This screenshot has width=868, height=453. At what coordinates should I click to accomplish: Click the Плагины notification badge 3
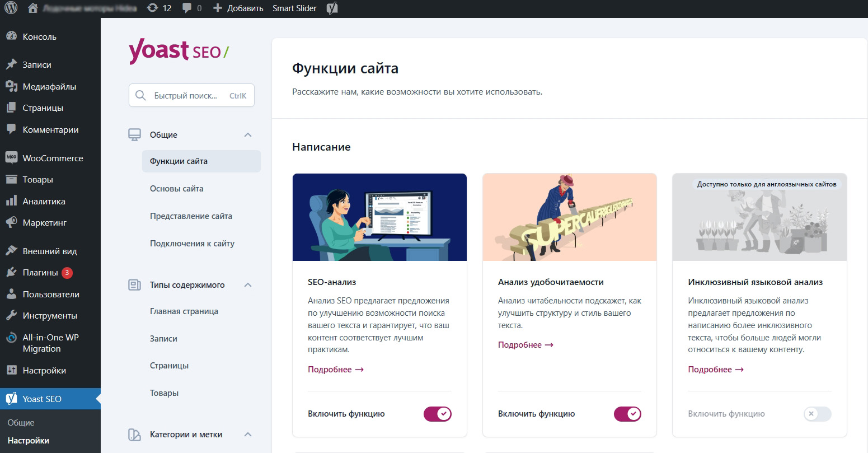[x=67, y=273]
